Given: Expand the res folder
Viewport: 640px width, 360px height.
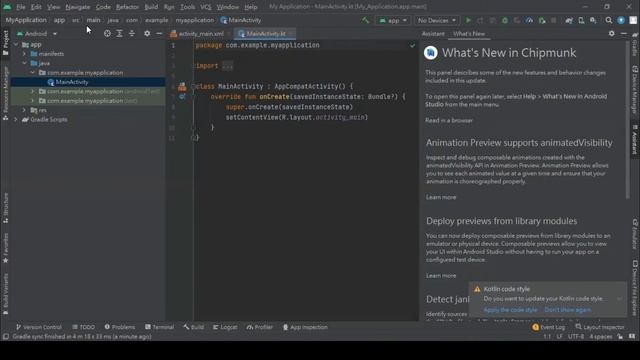Looking at the screenshot, I should [24, 110].
